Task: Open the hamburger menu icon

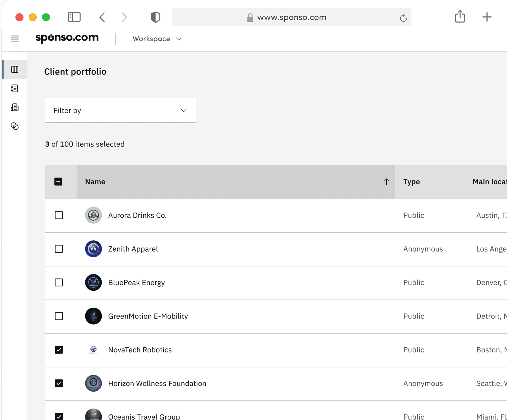Action: coord(15,39)
